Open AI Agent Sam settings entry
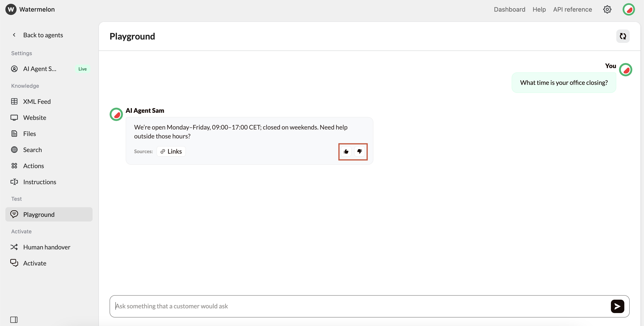The height and width of the screenshot is (326, 644). 40,69
